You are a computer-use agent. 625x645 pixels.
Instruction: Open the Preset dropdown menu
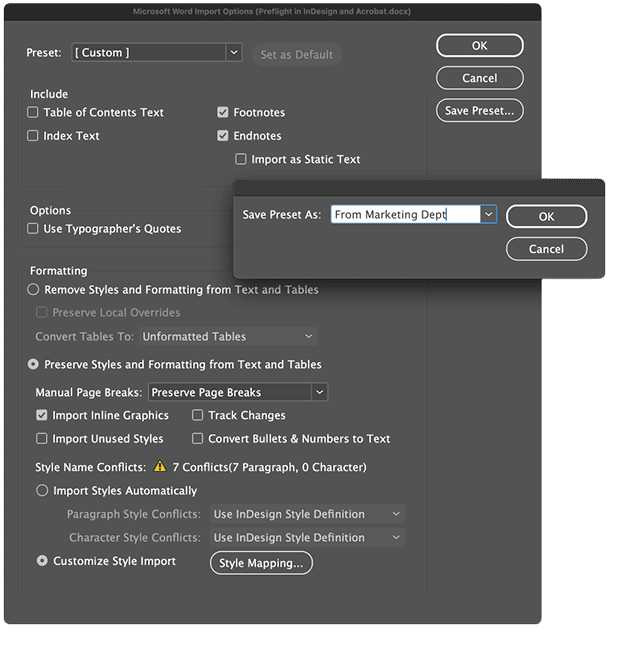pos(234,52)
